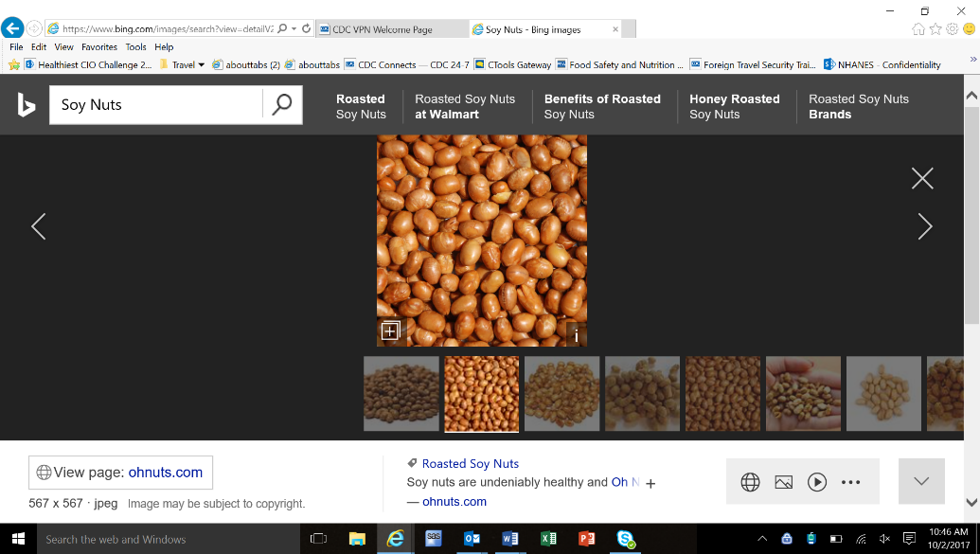Open NHANES - Confidentiality favorite
Screen dimensions: 980x554
882,64
